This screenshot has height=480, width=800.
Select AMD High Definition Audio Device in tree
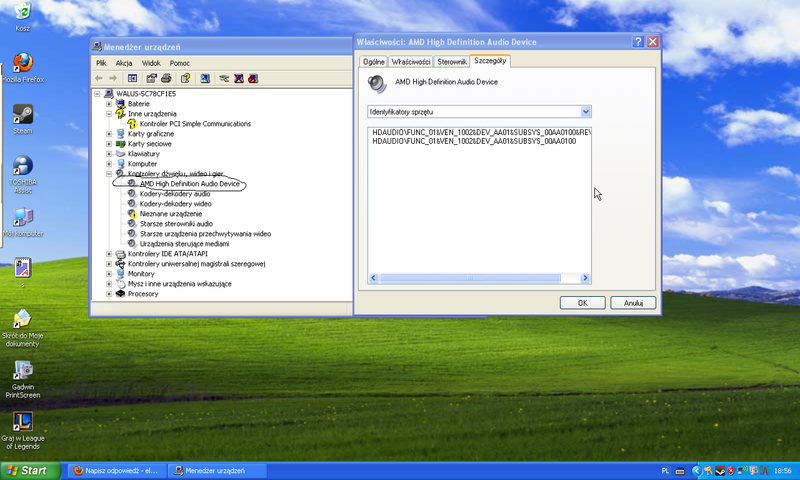189,184
